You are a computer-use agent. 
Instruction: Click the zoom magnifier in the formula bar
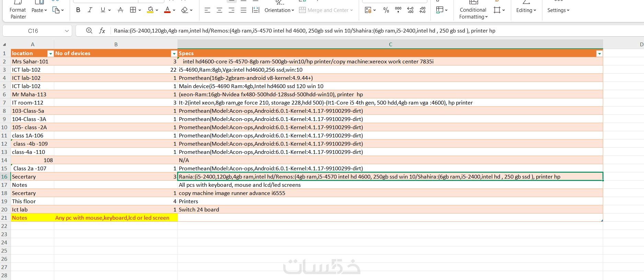tap(89, 31)
